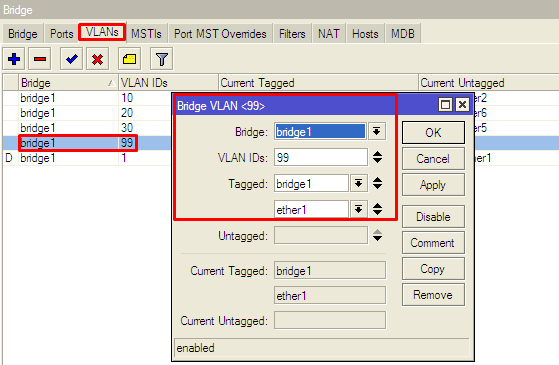This screenshot has height=365, width=559.
Task: Click the enabled status text
Action: point(195,348)
